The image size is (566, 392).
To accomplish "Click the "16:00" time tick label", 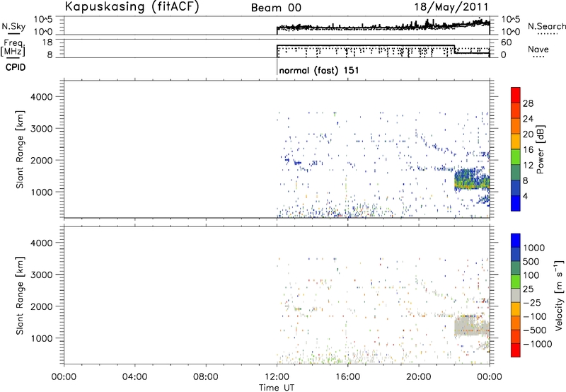I will [347, 377].
